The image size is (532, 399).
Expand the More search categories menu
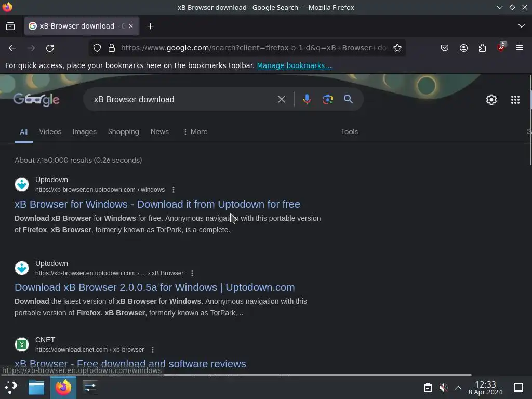click(x=195, y=131)
